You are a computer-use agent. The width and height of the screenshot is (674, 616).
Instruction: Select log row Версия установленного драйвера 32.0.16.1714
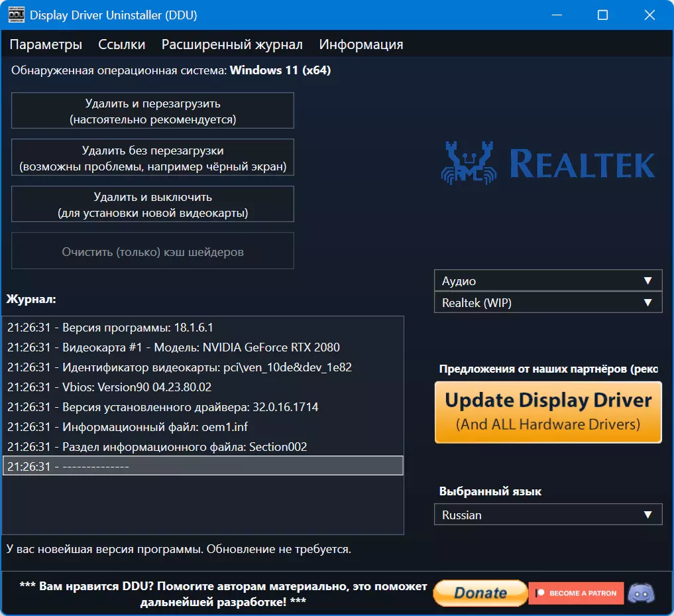click(203, 407)
